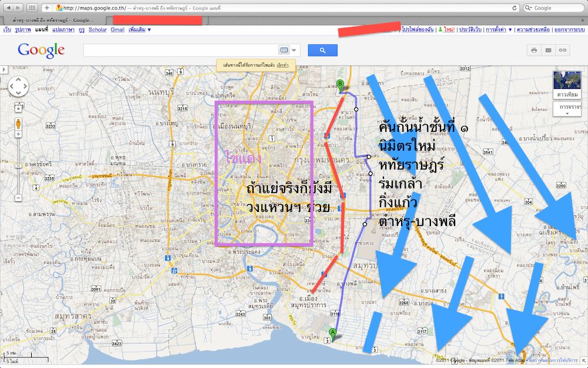Show my location with the target button

click(18, 108)
